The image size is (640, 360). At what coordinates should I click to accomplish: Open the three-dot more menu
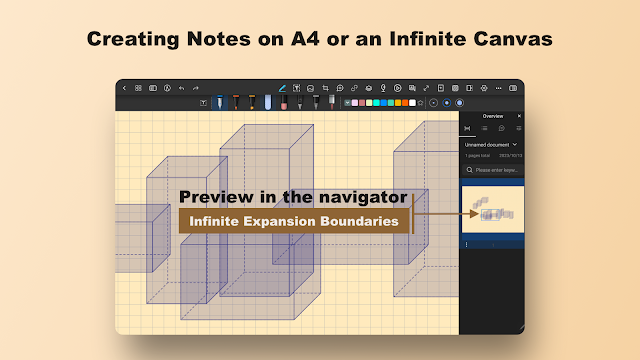(x=498, y=88)
